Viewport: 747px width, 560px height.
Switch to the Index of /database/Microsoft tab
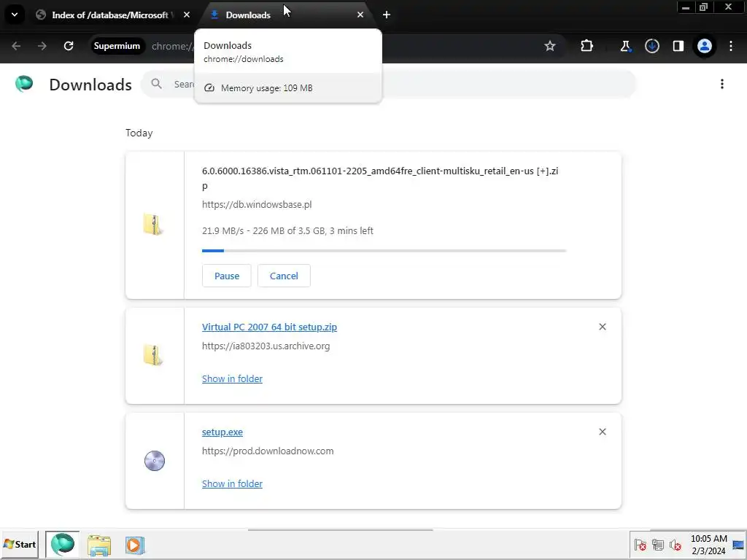pyautogui.click(x=109, y=15)
